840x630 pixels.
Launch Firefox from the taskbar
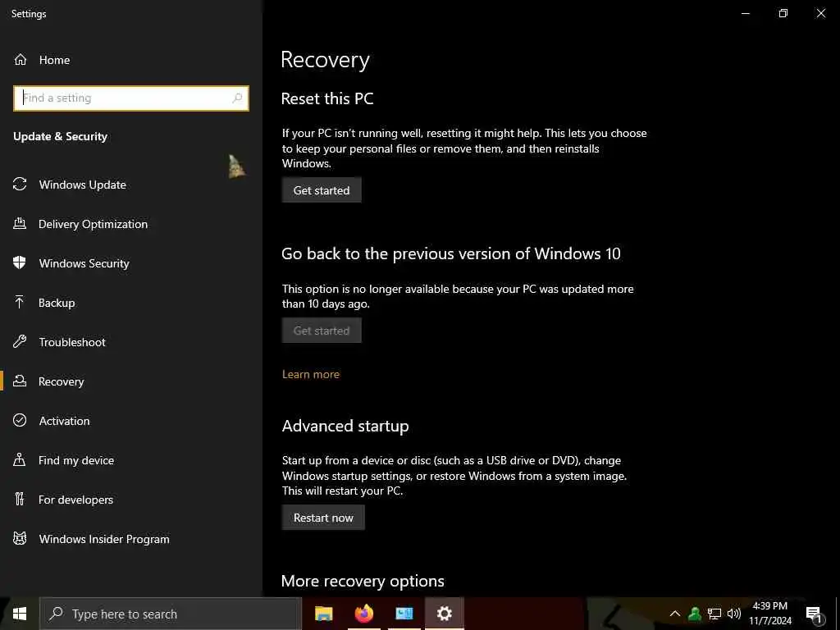(x=363, y=614)
